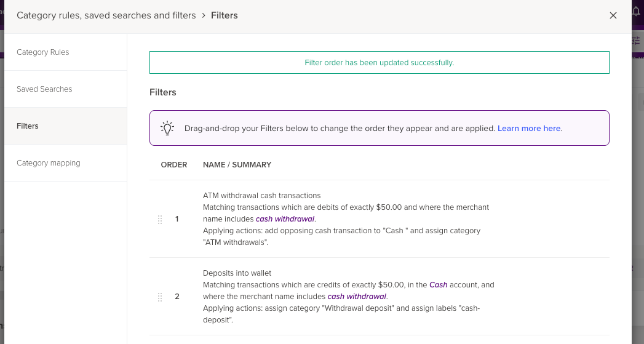This screenshot has height=344, width=644.
Task: Go to the Category mapping section
Action: (49, 163)
